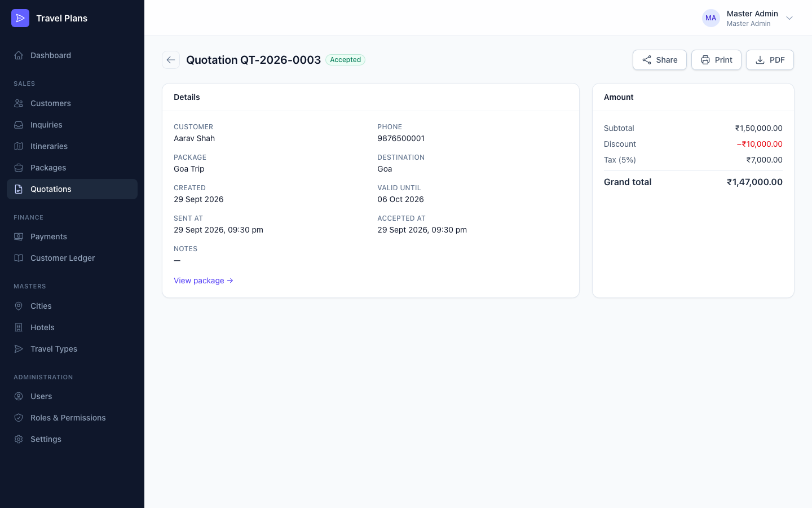Open Packages in the sidebar
This screenshot has height=508, width=812.
click(x=72, y=168)
